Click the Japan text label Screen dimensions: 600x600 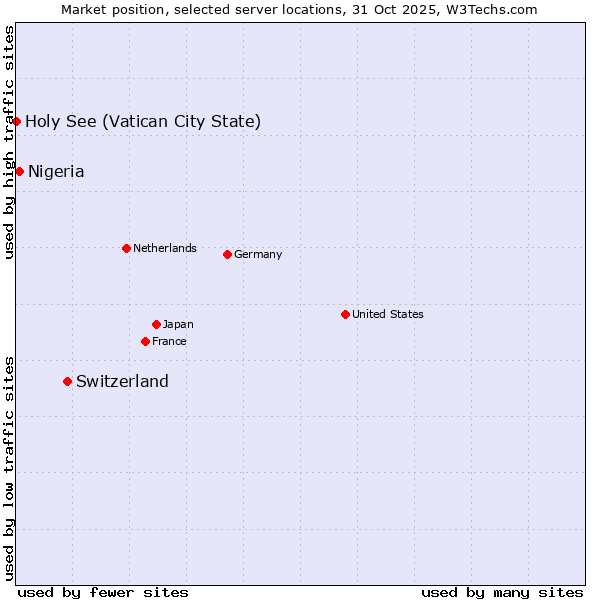(x=178, y=324)
